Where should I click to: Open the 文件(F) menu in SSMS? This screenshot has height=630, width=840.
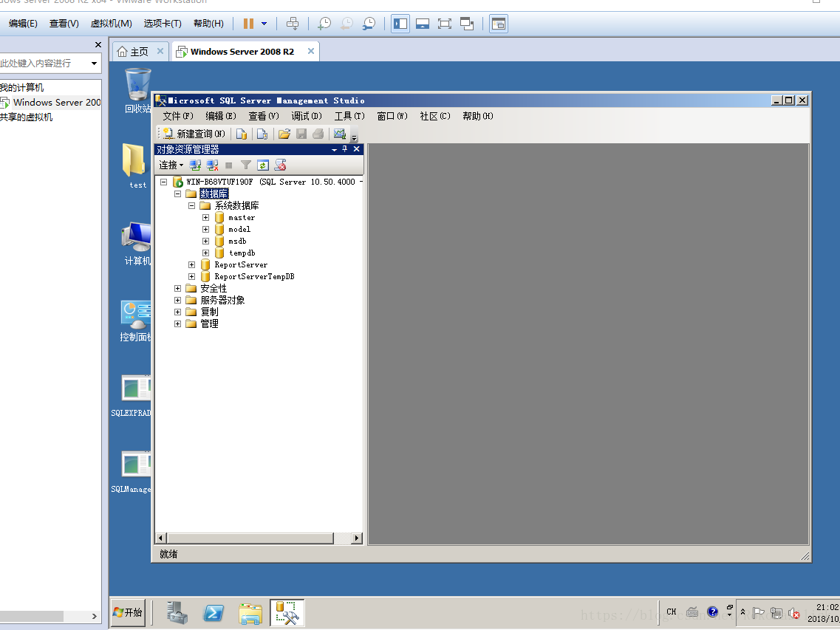178,116
